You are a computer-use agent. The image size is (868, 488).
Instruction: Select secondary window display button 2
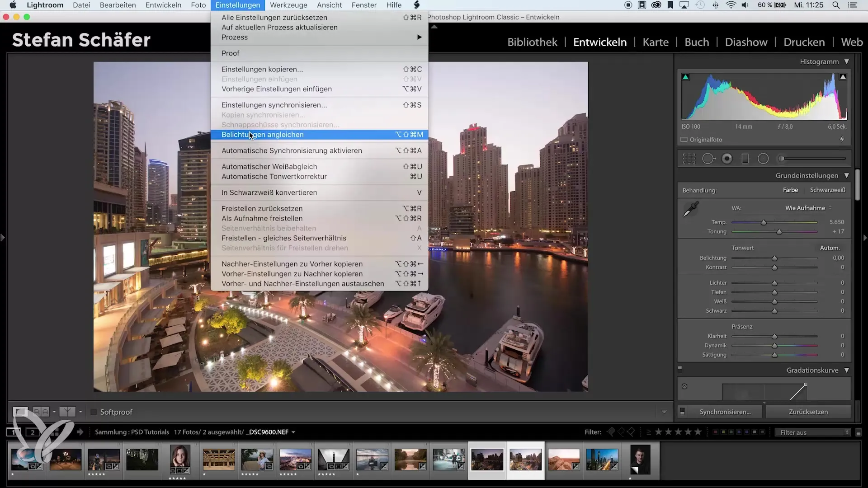coord(32,432)
